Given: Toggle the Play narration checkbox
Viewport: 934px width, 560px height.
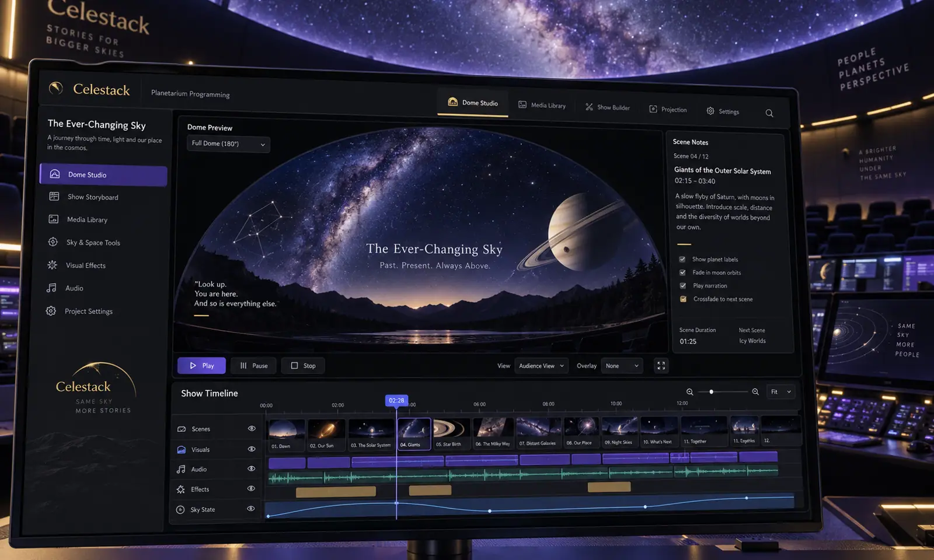Looking at the screenshot, I should 683,286.
